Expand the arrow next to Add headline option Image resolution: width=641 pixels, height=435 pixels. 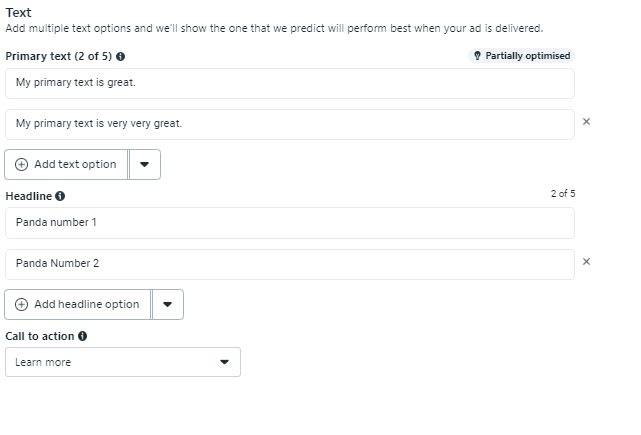tap(168, 305)
